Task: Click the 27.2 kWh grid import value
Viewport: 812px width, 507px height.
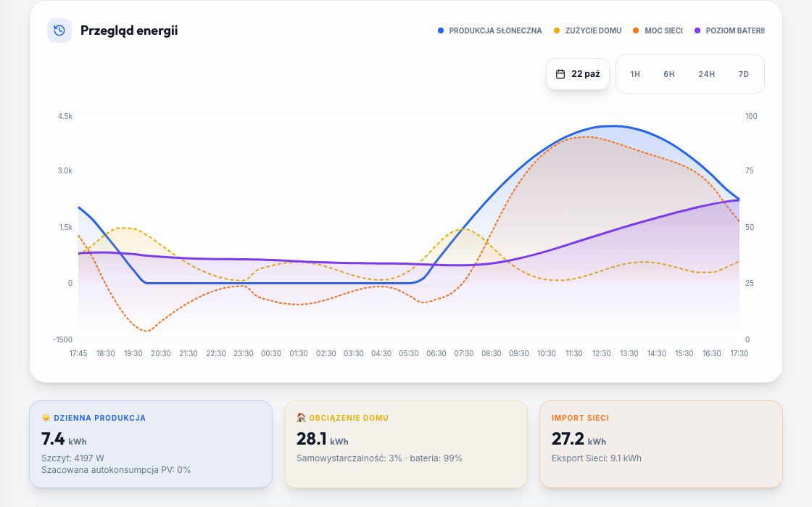Action: pos(579,439)
